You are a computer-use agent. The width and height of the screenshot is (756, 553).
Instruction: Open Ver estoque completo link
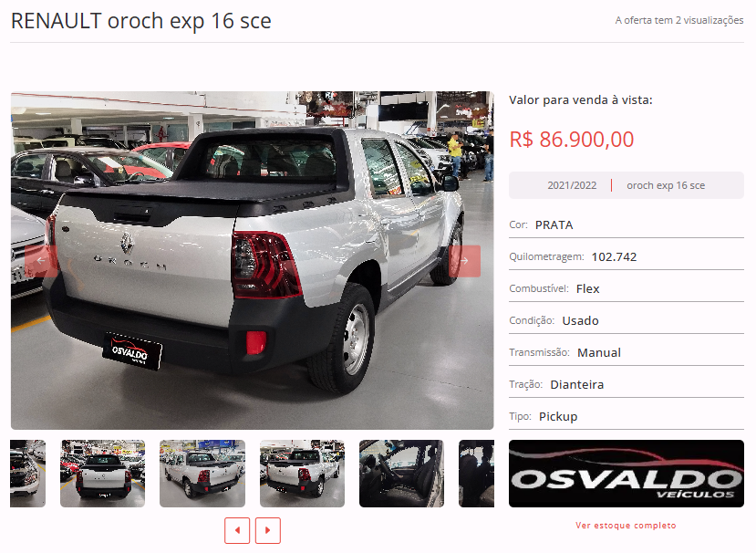626,526
